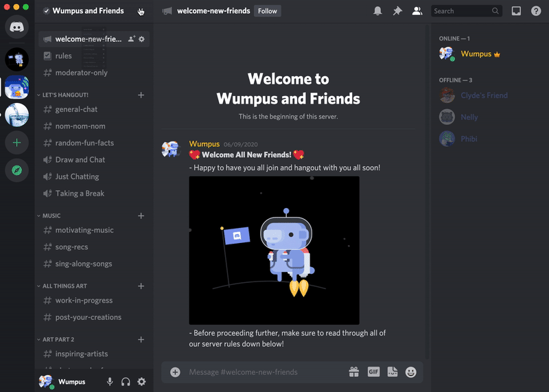Create channel in ART PART 2 category
This screenshot has width=549, height=392.
coord(141,339)
